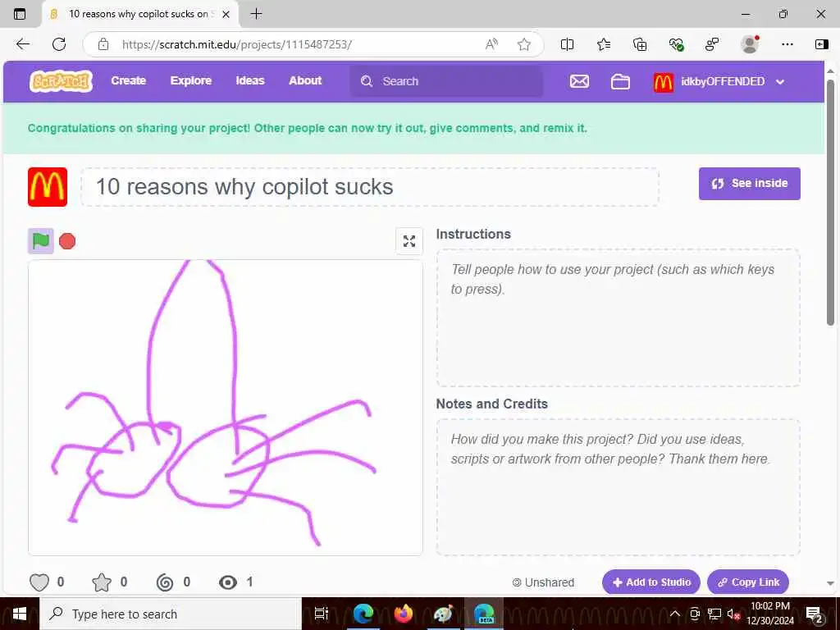
Task: Click the taskbar search box
Action: pos(171,614)
